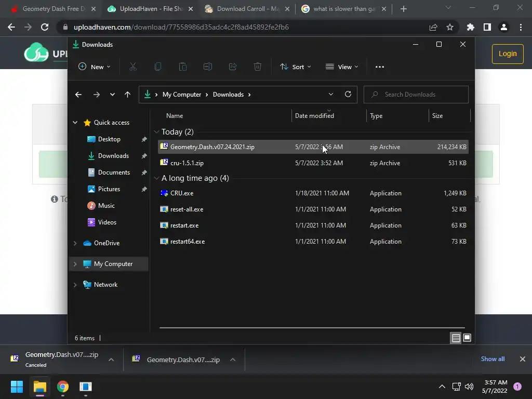Screen dimensions: 532x399
Task: Open a new Chrome tab
Action: [403, 9]
